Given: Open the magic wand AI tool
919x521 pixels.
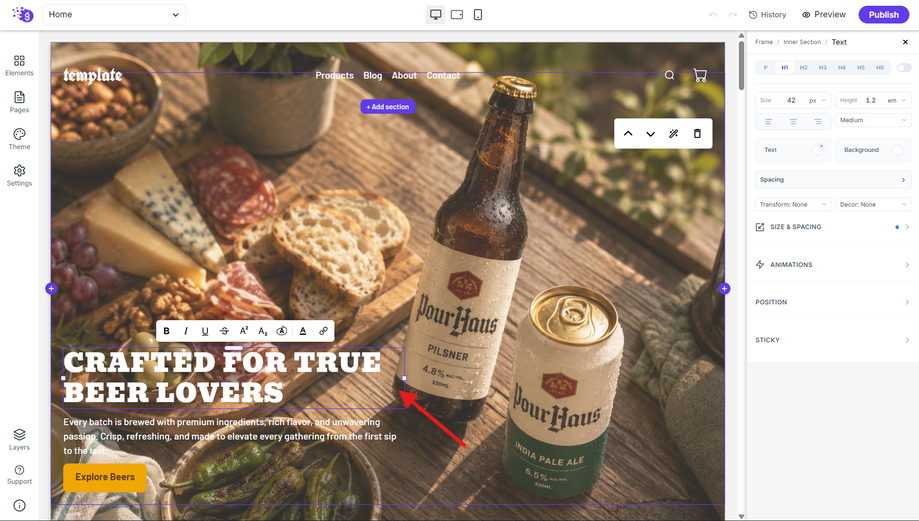Looking at the screenshot, I should click(673, 134).
